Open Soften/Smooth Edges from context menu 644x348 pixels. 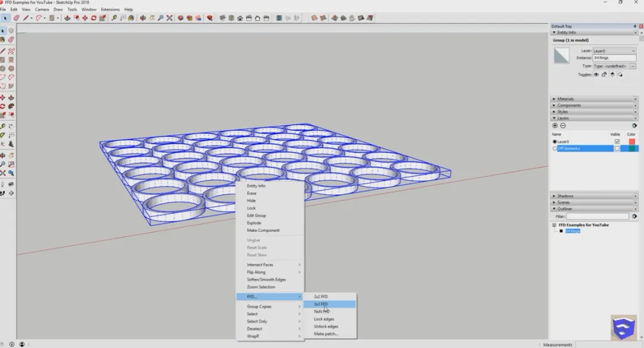pyautogui.click(x=270, y=279)
